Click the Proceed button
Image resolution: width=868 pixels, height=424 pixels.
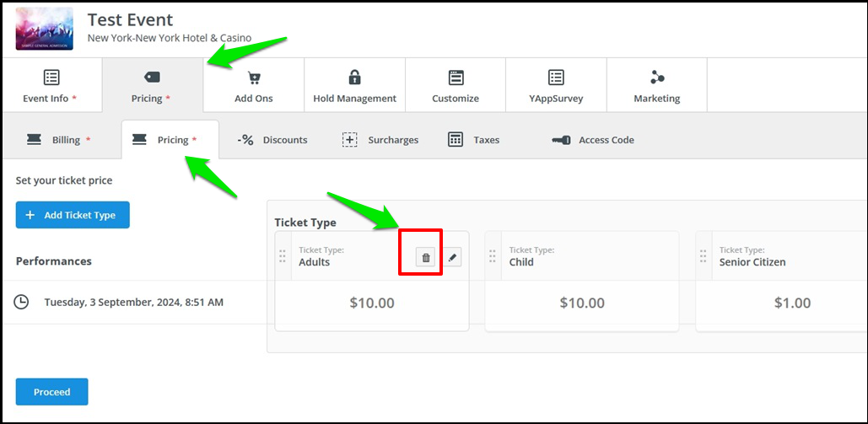pos(52,392)
